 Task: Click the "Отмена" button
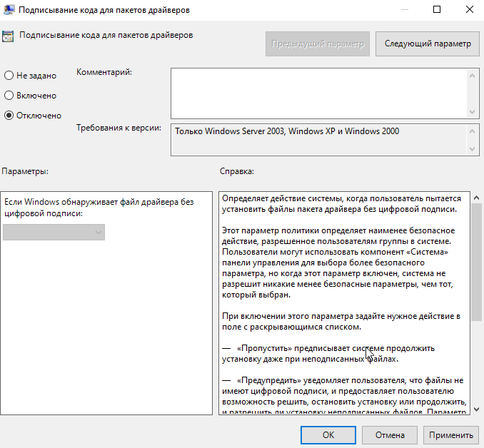click(x=390, y=435)
